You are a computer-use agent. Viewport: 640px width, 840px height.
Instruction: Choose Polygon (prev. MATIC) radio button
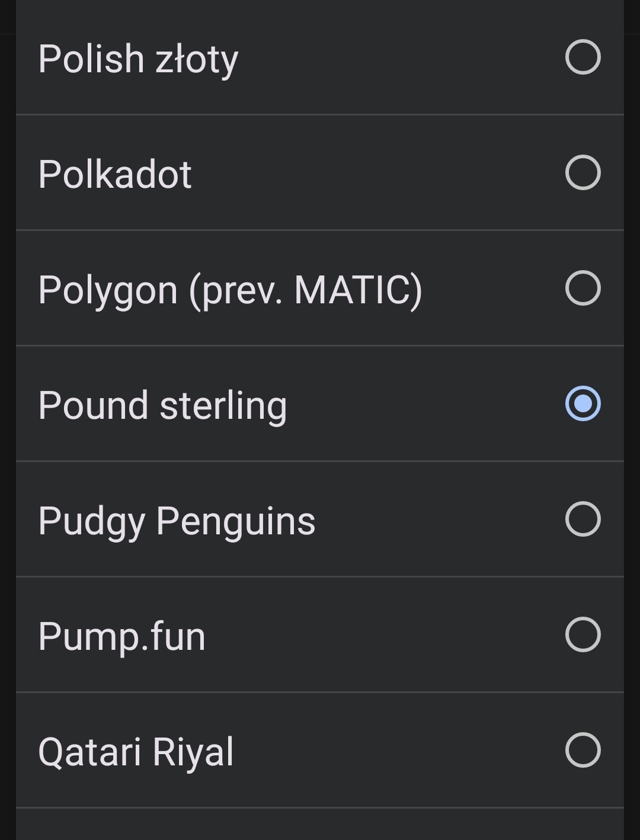tap(583, 288)
